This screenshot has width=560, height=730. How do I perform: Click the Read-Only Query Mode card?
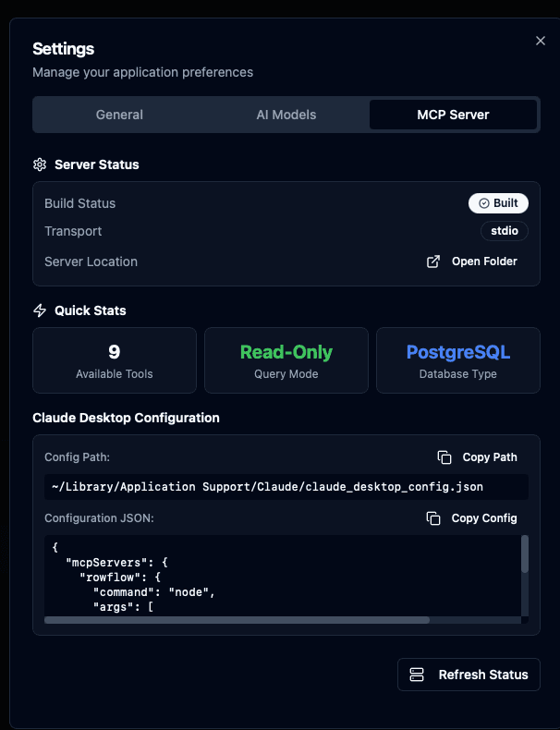[x=286, y=360]
